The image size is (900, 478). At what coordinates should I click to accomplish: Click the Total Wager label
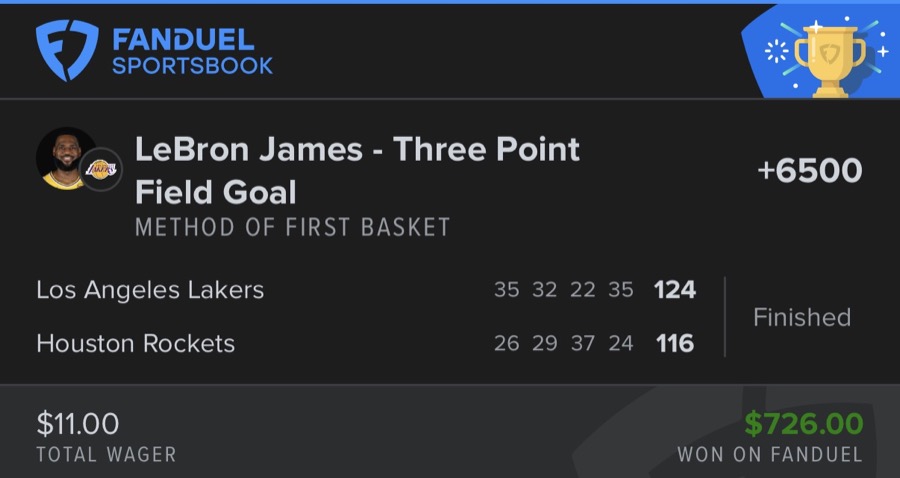pos(106,454)
